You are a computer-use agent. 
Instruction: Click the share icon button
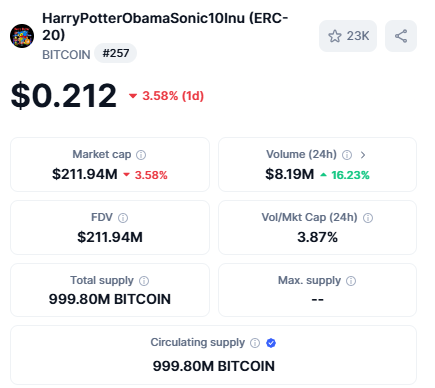(401, 36)
